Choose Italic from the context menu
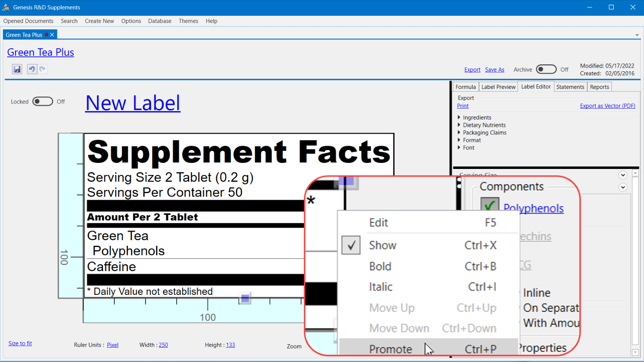 (x=429, y=287)
